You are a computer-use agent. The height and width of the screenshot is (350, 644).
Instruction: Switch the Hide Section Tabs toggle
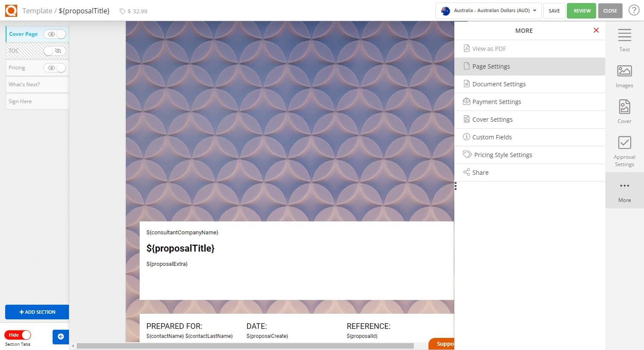click(x=18, y=335)
